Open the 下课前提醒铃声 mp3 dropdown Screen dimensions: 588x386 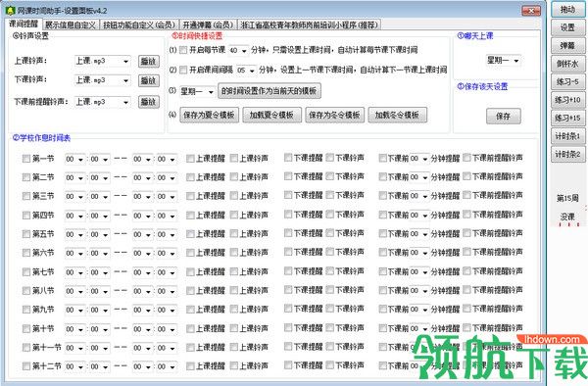102,102
